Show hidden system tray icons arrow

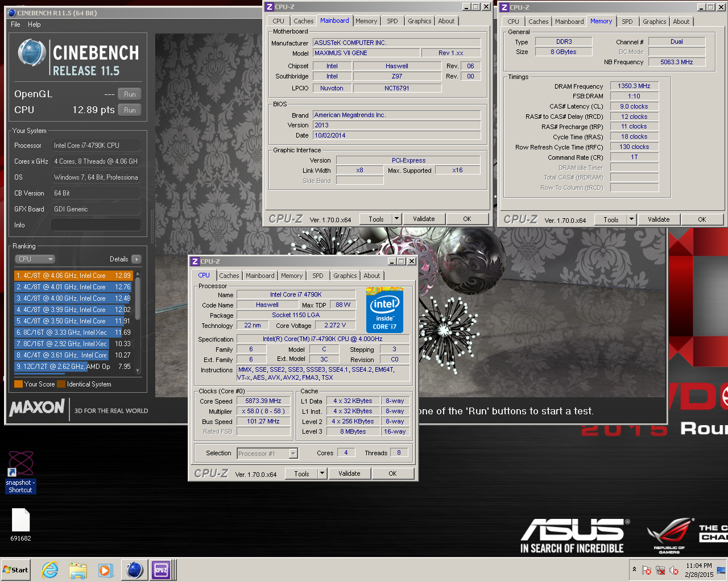click(x=634, y=569)
